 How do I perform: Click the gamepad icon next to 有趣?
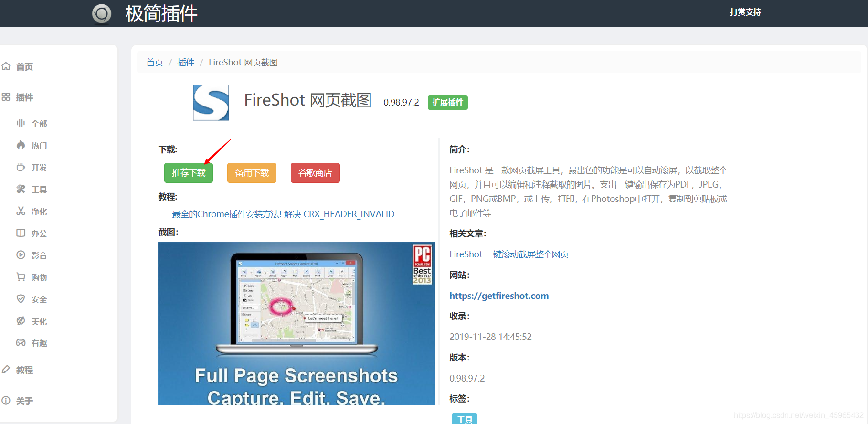point(21,343)
